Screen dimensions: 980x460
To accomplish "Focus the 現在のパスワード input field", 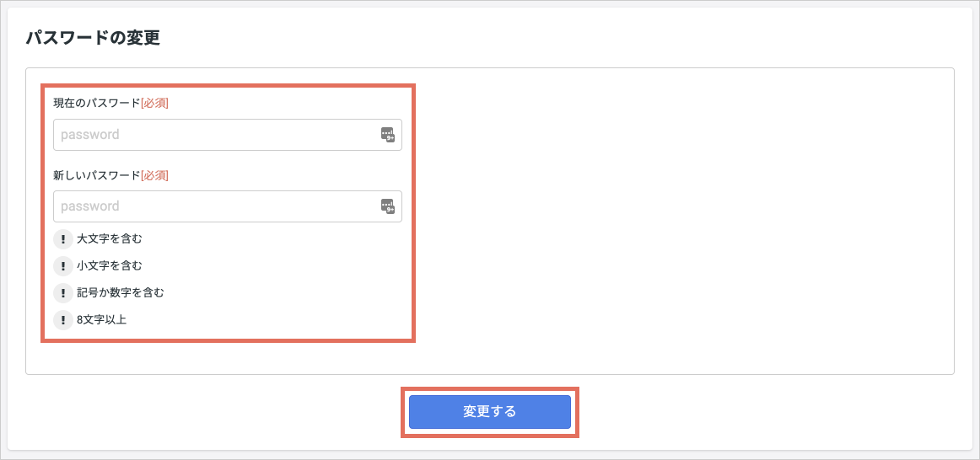I will [x=228, y=135].
